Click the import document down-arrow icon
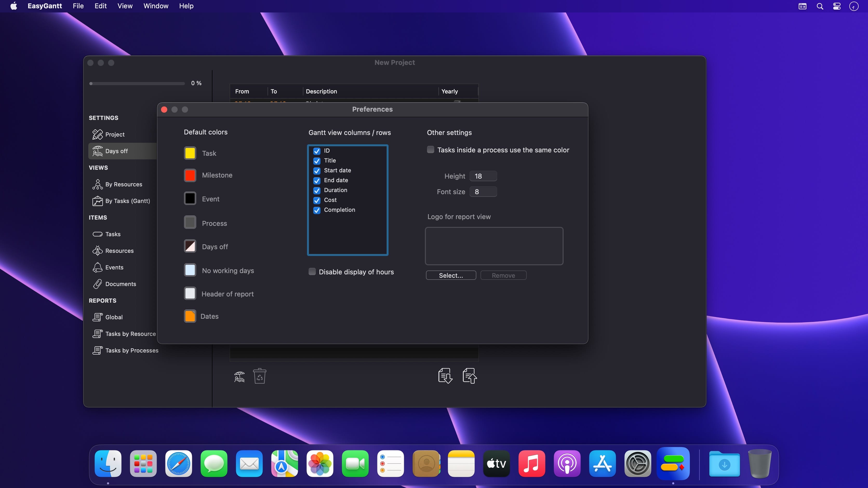The width and height of the screenshot is (868, 488). coord(445,376)
